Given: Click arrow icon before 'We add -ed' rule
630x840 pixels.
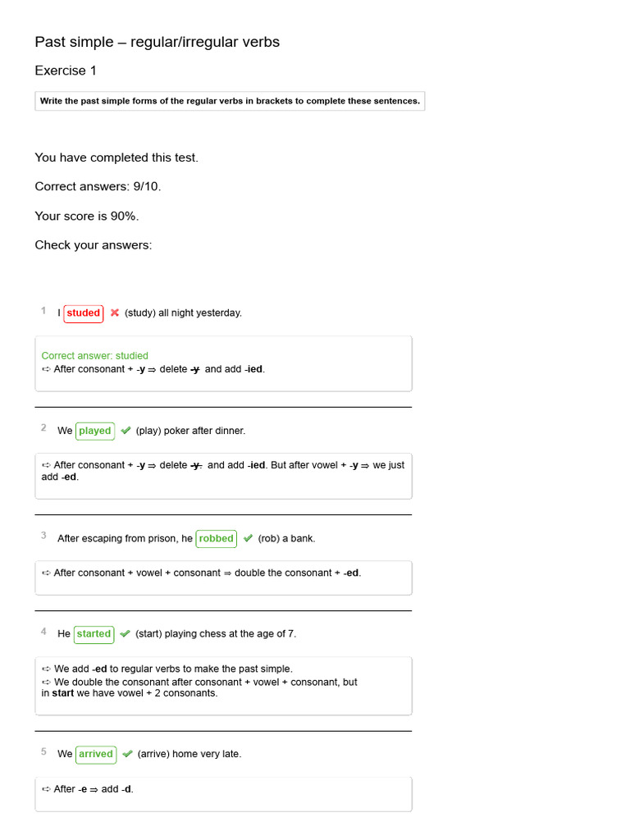Looking at the screenshot, I should click(x=46, y=669).
